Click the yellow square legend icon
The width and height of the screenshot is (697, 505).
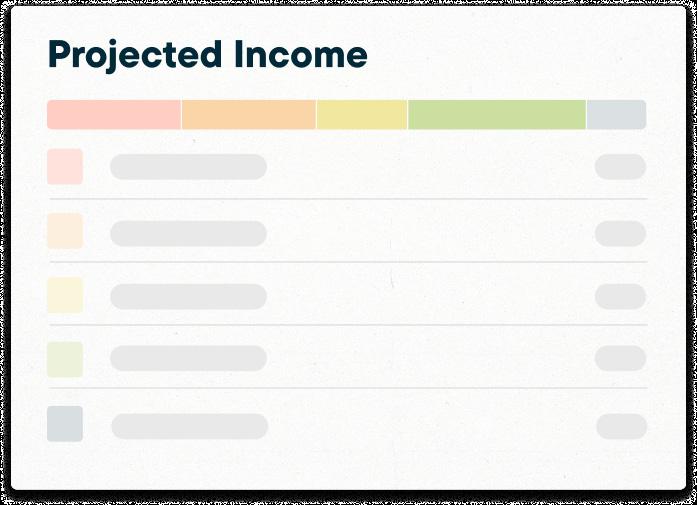click(65, 295)
